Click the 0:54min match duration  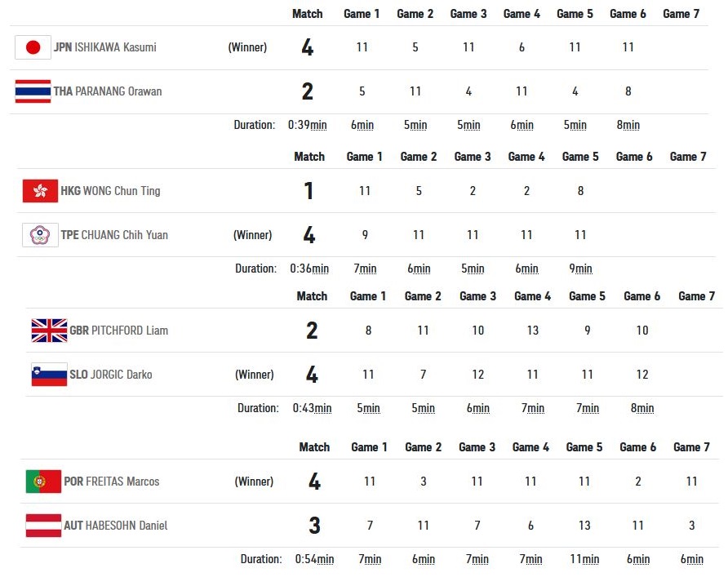pos(314,559)
